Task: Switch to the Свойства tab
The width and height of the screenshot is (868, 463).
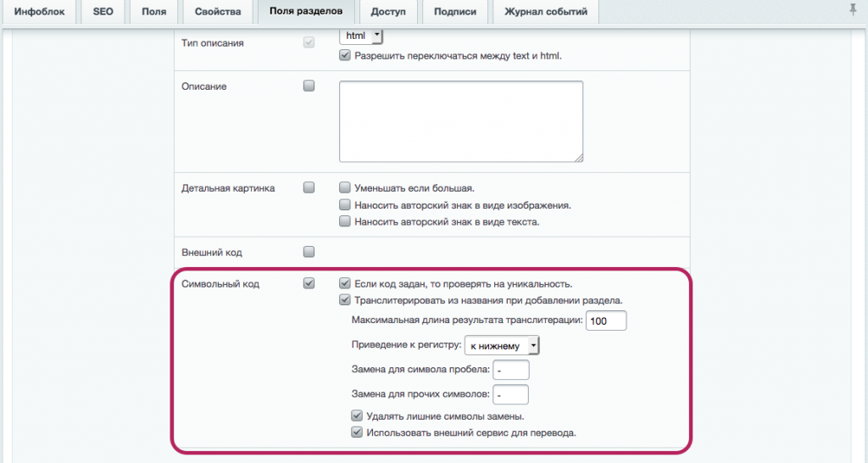Action: click(217, 12)
